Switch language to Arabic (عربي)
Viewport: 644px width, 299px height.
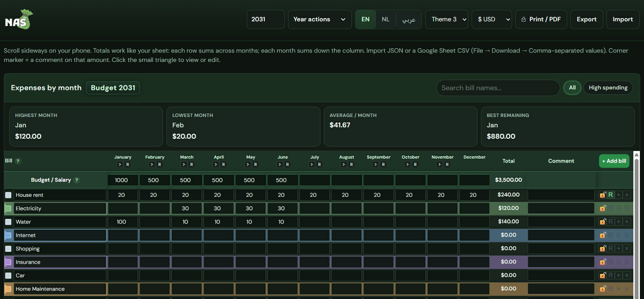pyautogui.click(x=409, y=19)
